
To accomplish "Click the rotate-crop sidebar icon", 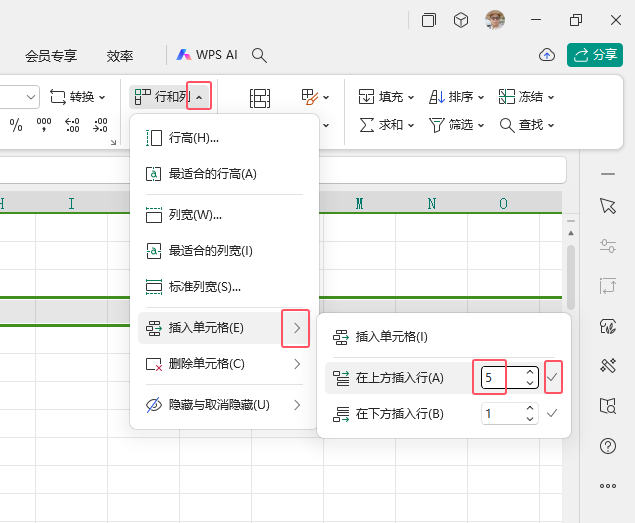I will (x=607, y=286).
